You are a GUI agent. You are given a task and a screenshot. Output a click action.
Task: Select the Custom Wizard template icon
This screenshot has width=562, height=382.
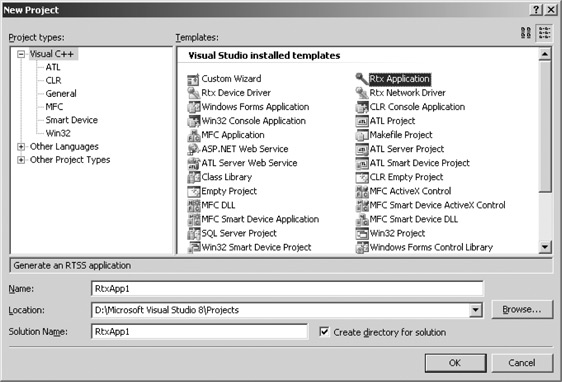pyautogui.click(x=193, y=79)
